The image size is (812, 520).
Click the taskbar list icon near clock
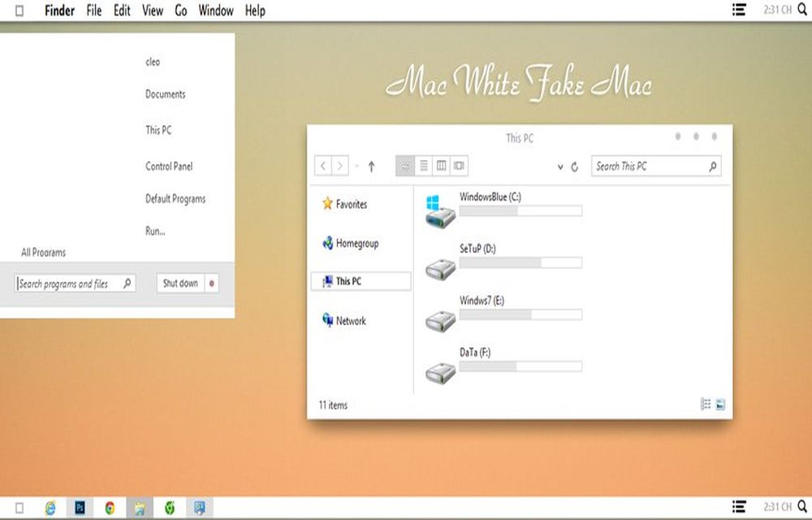739,506
